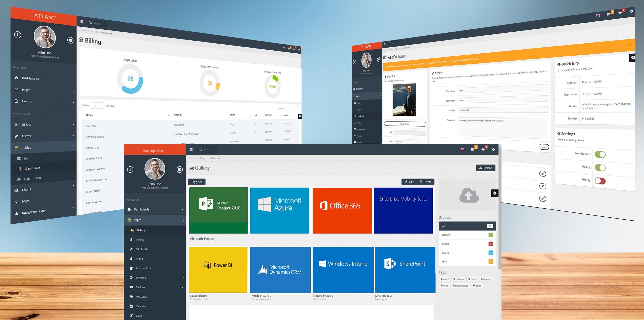Open mail icon beside avatar in Gallery window

pos(180,170)
